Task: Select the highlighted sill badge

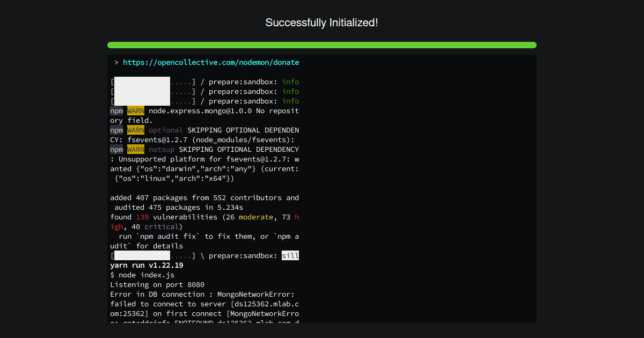Action: pyautogui.click(x=290, y=255)
